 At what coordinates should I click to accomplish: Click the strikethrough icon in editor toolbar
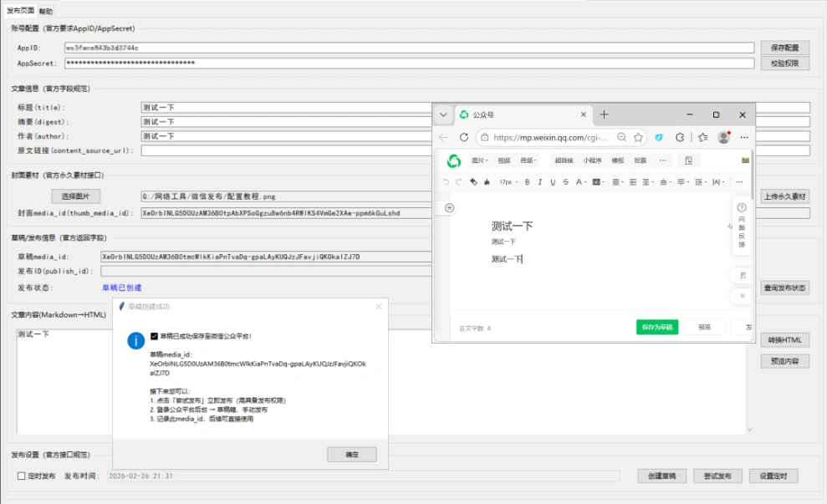(565, 181)
